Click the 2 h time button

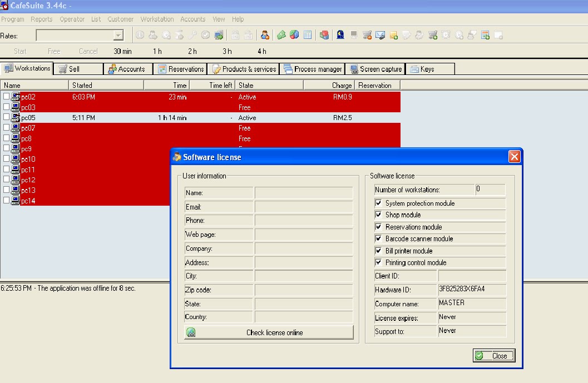pyautogui.click(x=192, y=51)
